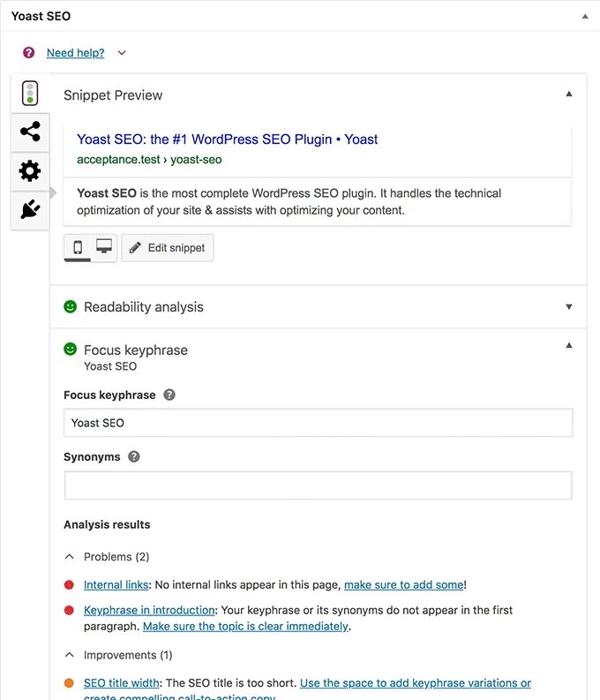Open the plugin add-ons tab icon
The width and height of the screenshot is (600, 700).
(30, 210)
